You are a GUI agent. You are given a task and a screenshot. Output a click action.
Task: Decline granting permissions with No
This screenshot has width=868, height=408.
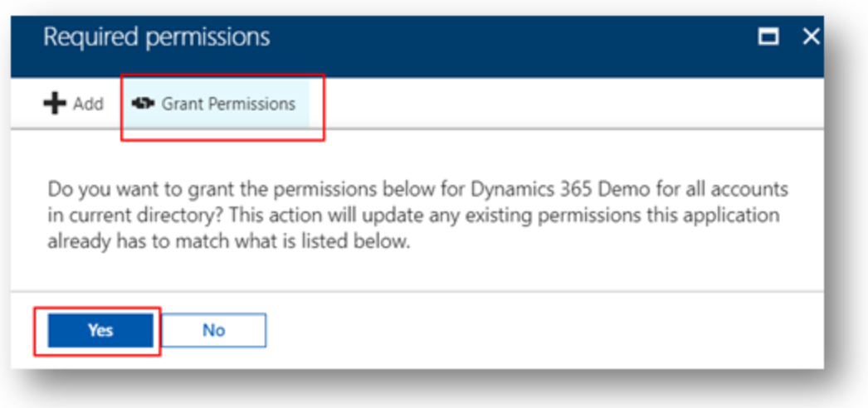pos(213,330)
